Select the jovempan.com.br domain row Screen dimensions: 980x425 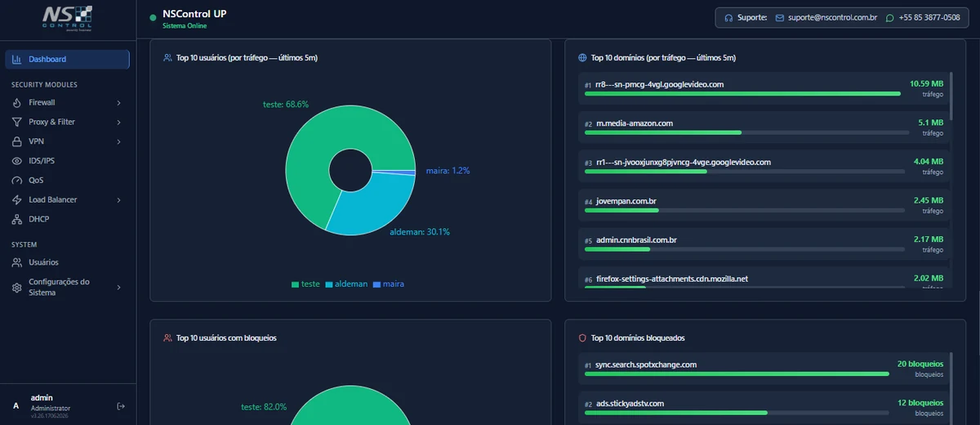tap(764, 205)
